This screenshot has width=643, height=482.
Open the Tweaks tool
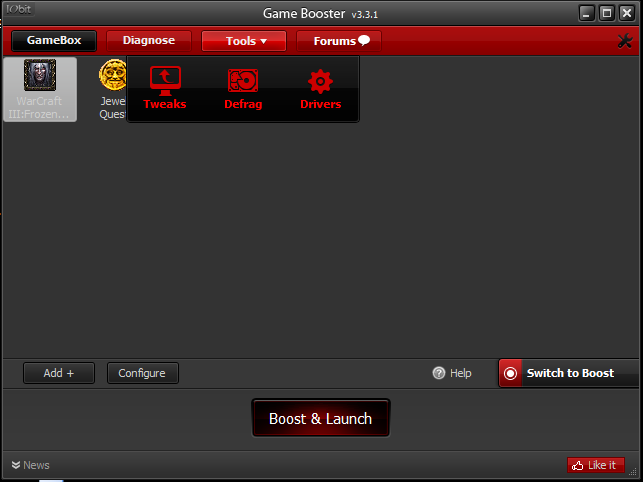click(165, 88)
